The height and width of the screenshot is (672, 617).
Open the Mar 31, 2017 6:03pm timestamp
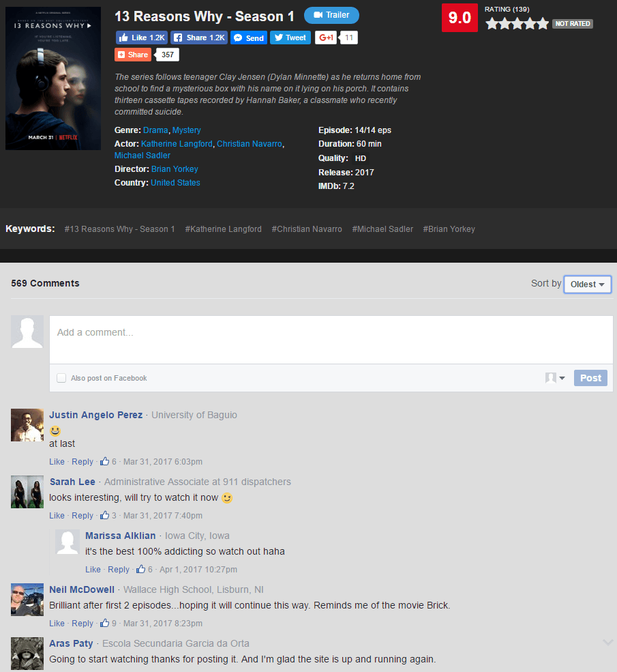tap(163, 462)
